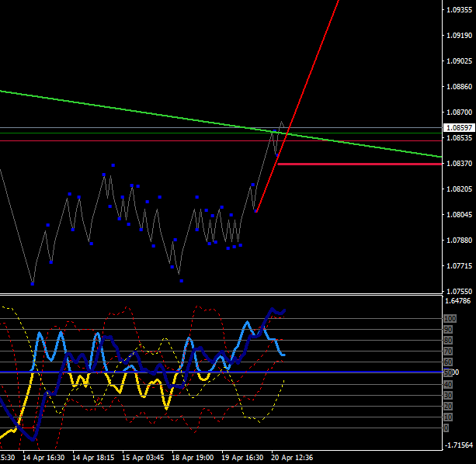476x464 pixels.
Task: Select the thick red horizontal line segment
Action: (360, 164)
